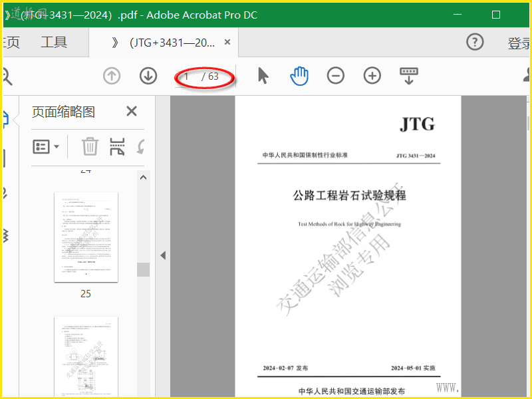Open the Help question mark
532x399 pixels.
point(475,42)
